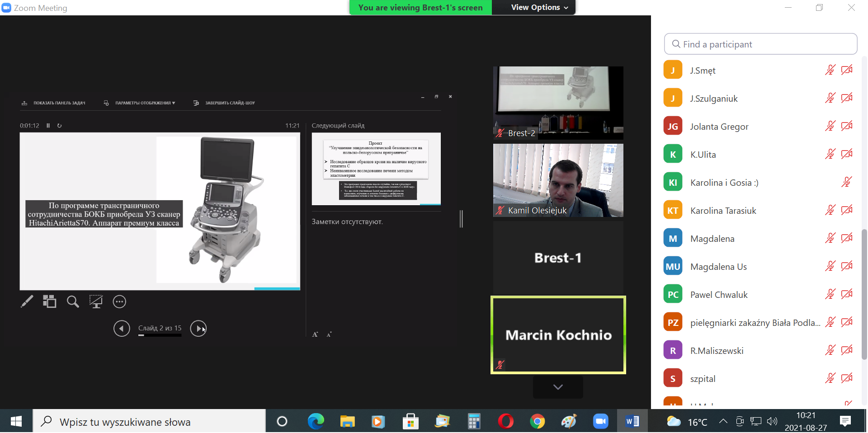The height and width of the screenshot is (433, 868).
Task: Pause the presentation timer
Action: point(48,126)
